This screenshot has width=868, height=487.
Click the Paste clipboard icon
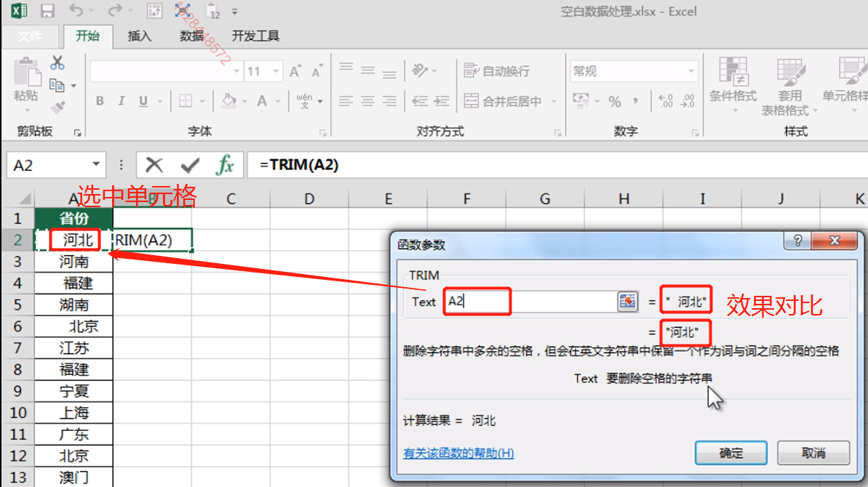(x=26, y=72)
